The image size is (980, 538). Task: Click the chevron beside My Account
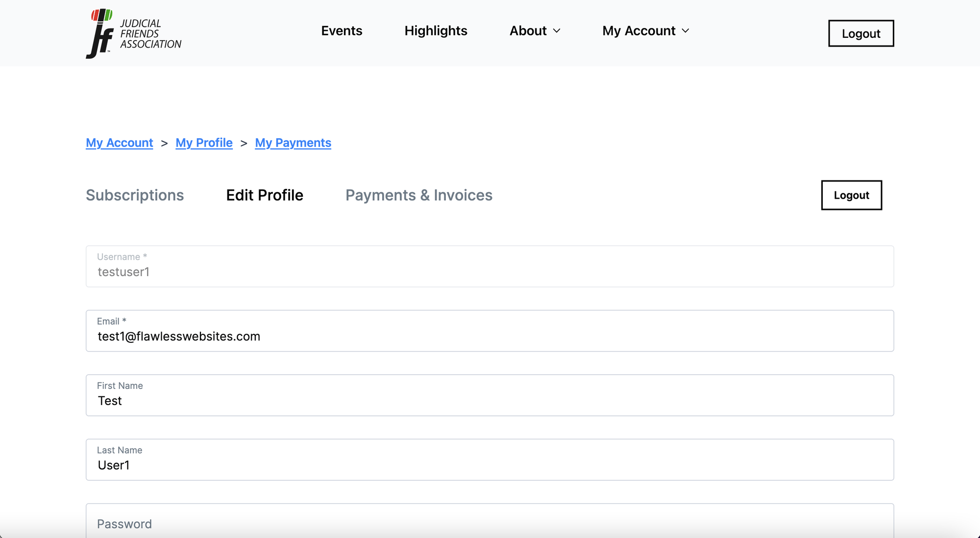coord(686,31)
